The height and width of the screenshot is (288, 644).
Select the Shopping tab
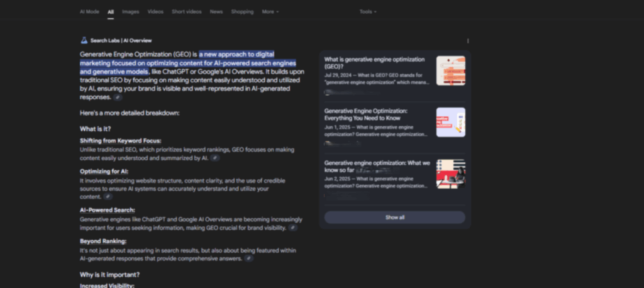[x=242, y=11]
